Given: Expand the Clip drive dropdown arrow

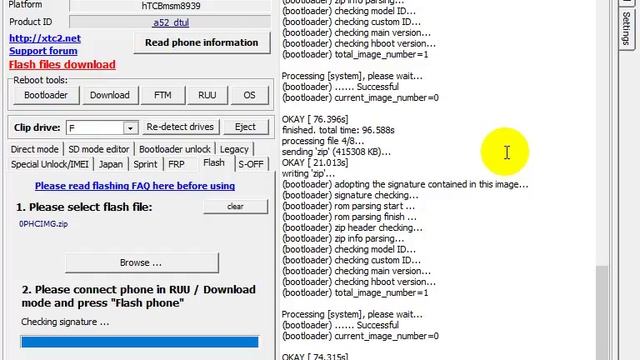Looking at the screenshot, I should (x=130, y=128).
